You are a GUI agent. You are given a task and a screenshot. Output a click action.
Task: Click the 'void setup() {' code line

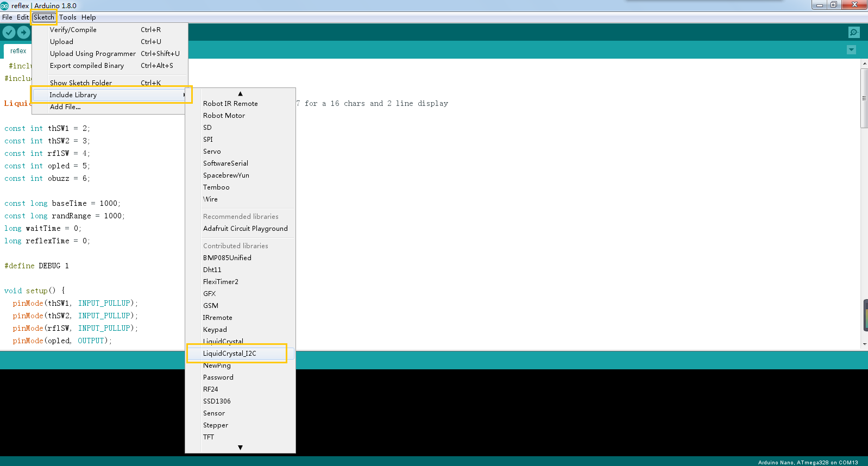coord(34,291)
